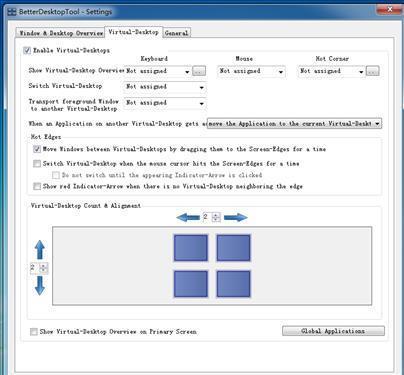Select the top-left virtual desktop thumbnail

click(x=191, y=248)
